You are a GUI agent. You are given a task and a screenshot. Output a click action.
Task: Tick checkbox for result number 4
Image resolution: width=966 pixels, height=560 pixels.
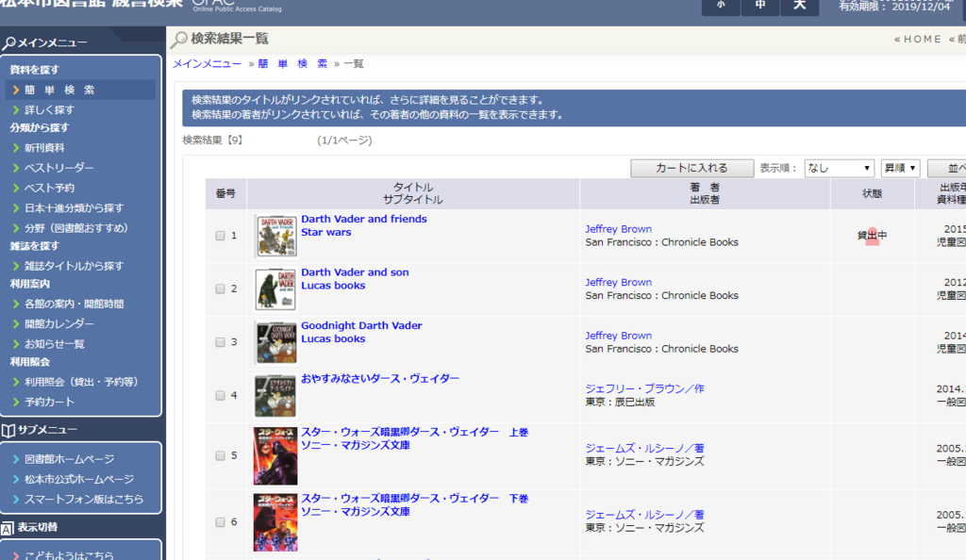[220, 396]
